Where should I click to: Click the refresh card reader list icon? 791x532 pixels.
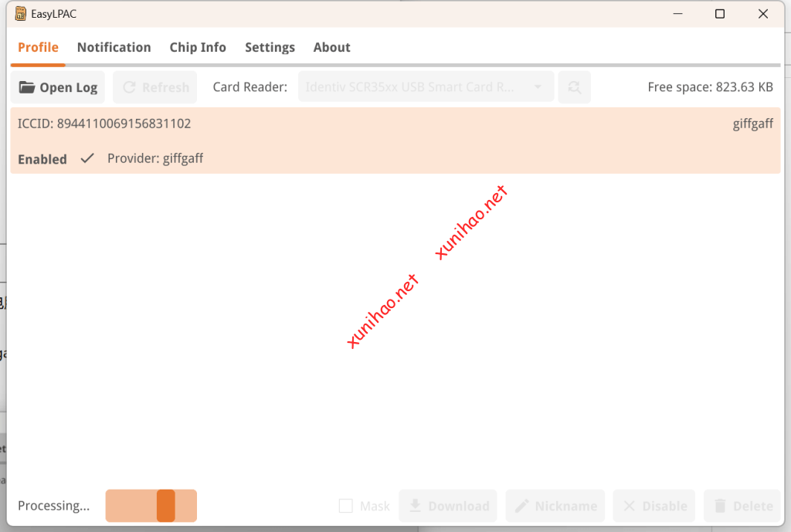[574, 87]
